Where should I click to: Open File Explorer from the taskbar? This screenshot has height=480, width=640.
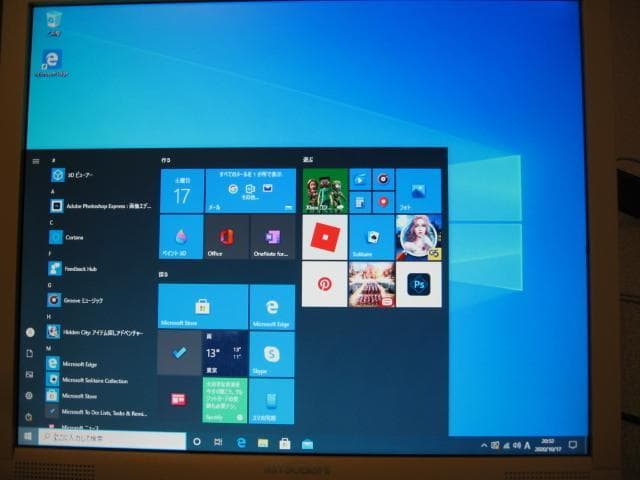(263, 443)
